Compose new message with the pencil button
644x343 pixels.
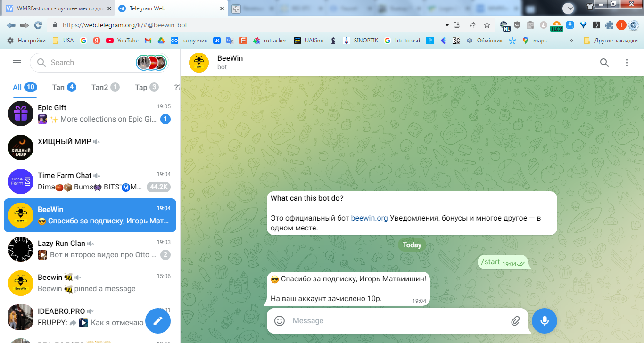[158, 321]
